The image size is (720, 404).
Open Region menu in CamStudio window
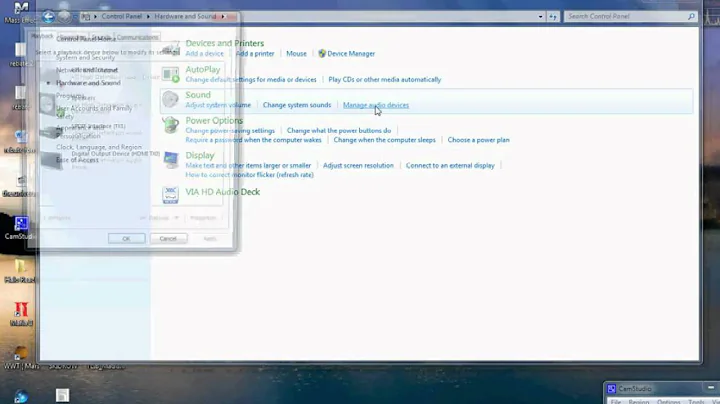pos(639,401)
